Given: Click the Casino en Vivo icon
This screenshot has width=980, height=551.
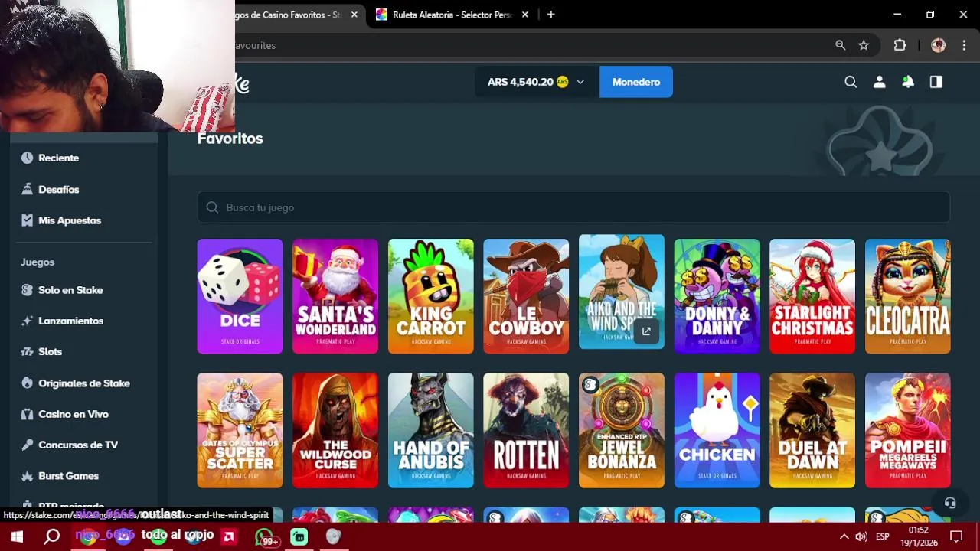Looking at the screenshot, I should coord(28,414).
